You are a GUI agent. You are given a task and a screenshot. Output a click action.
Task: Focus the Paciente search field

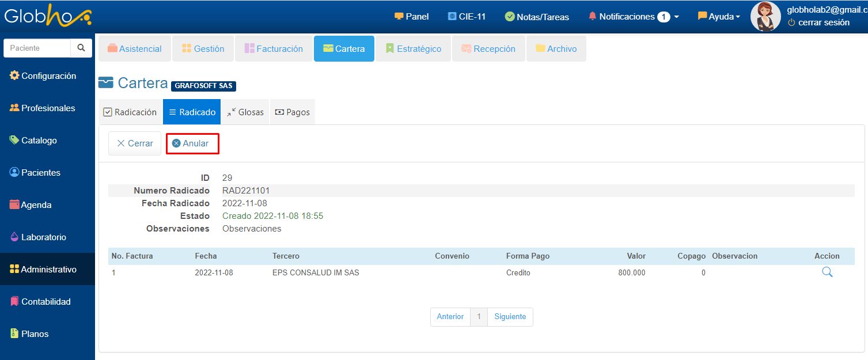click(37, 48)
